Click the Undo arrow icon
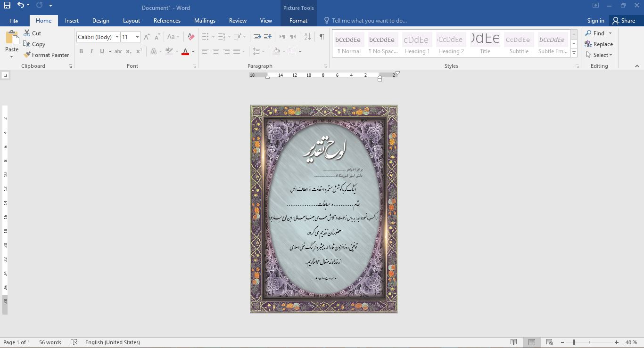The width and height of the screenshot is (644, 348). [21, 5]
